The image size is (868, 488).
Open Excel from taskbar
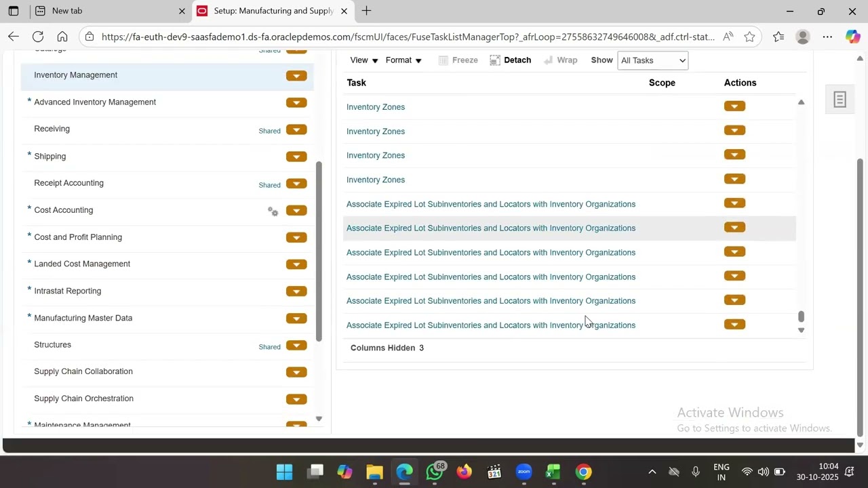pos(553,472)
